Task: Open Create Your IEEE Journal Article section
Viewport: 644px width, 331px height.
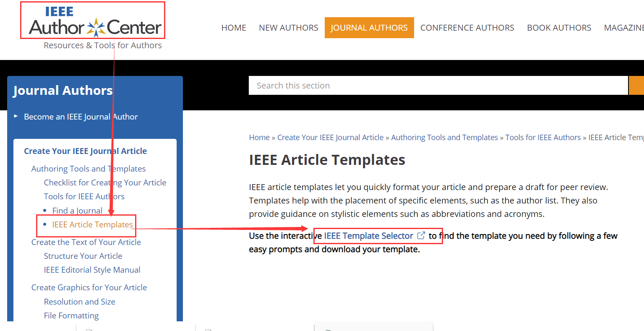Action: click(86, 151)
